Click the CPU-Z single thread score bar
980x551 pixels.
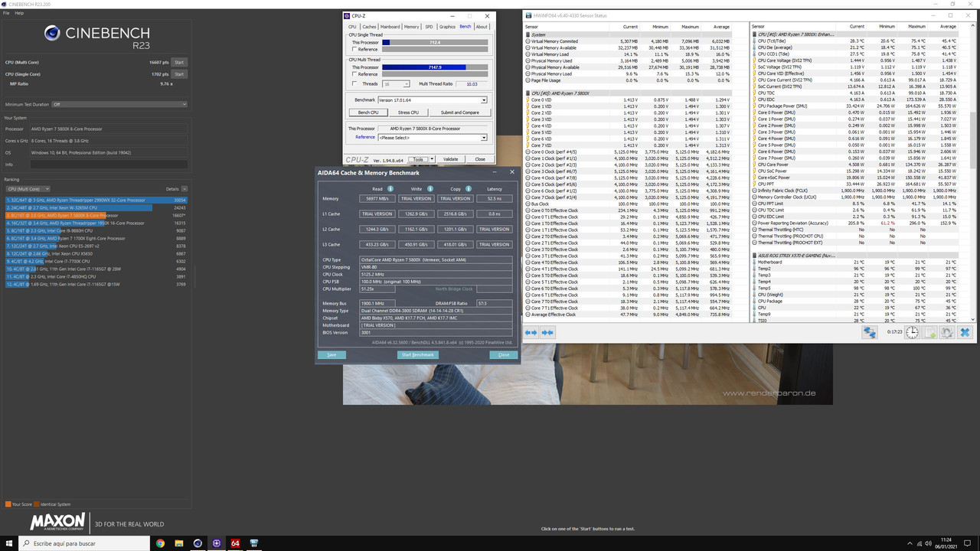click(434, 43)
